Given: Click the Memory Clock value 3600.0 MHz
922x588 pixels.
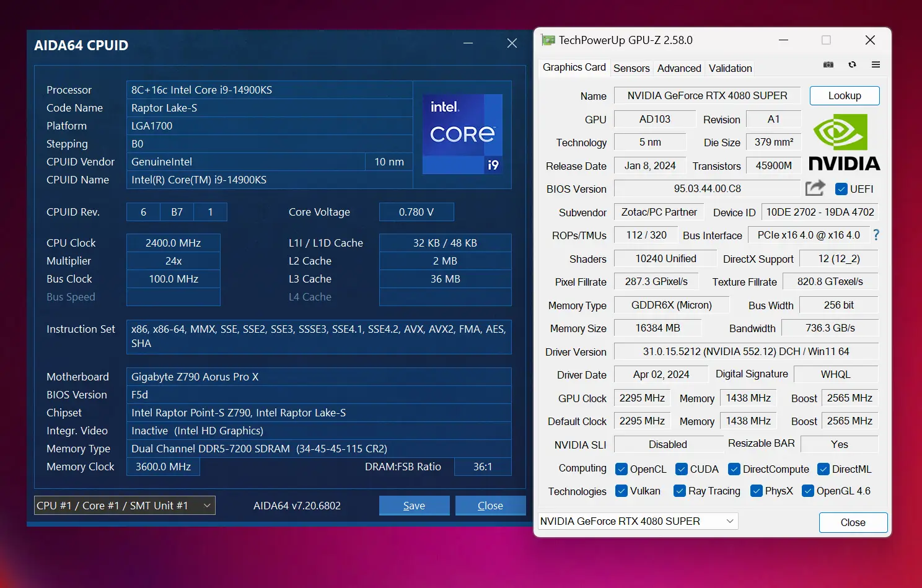Looking at the screenshot, I should (163, 467).
